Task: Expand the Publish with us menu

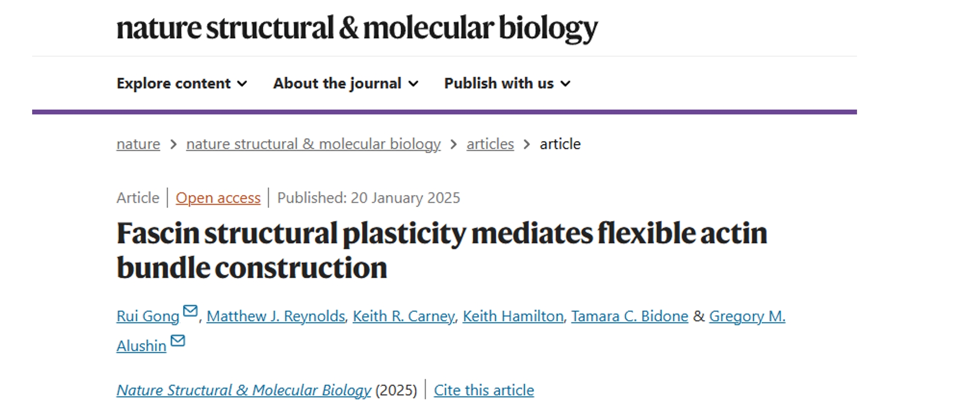Action: (507, 83)
